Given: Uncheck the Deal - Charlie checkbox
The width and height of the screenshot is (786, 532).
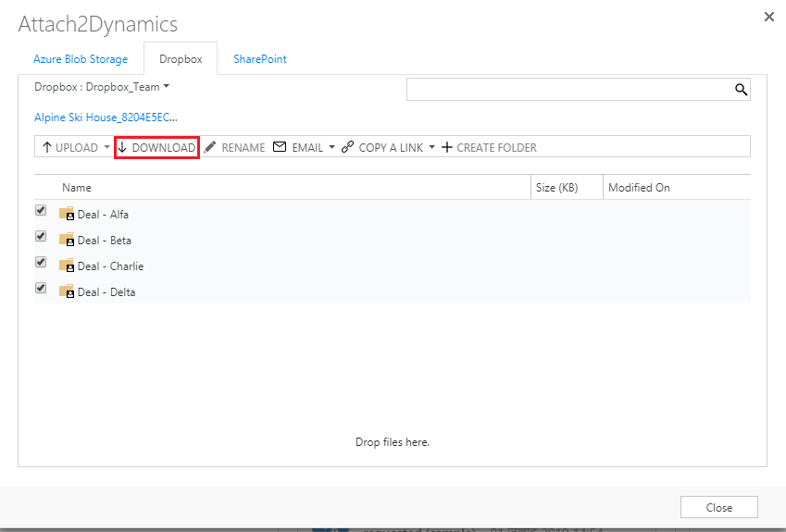Looking at the screenshot, I should click(x=41, y=263).
